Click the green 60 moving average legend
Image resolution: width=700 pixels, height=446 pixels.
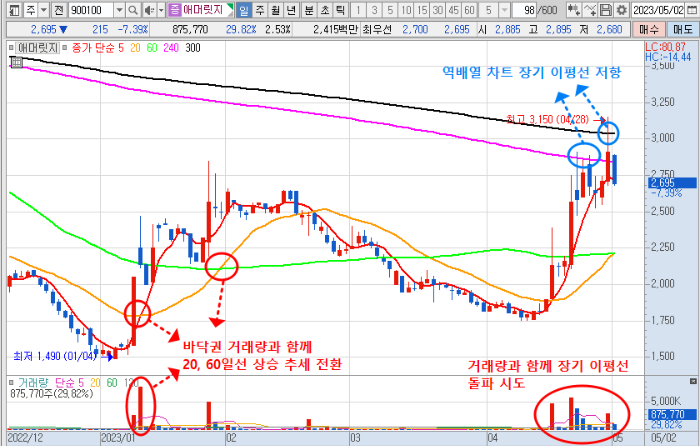(x=152, y=48)
